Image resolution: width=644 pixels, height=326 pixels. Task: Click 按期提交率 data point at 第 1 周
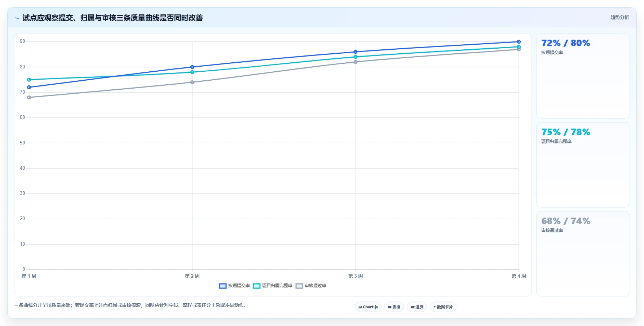29,87
